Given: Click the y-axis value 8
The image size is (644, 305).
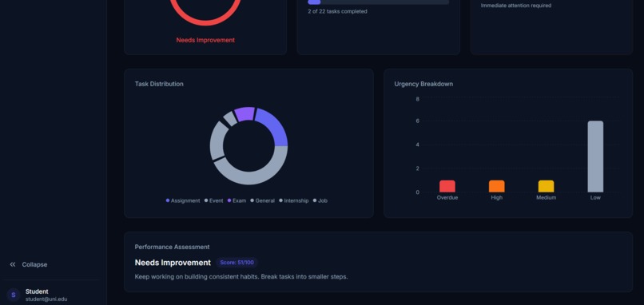Looking at the screenshot, I should click(417, 99).
